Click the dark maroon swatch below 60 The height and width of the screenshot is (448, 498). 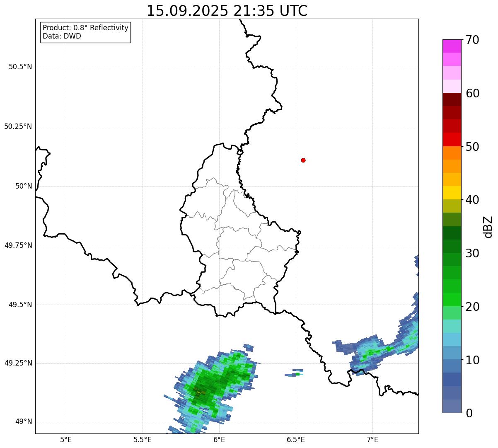[x=452, y=99]
